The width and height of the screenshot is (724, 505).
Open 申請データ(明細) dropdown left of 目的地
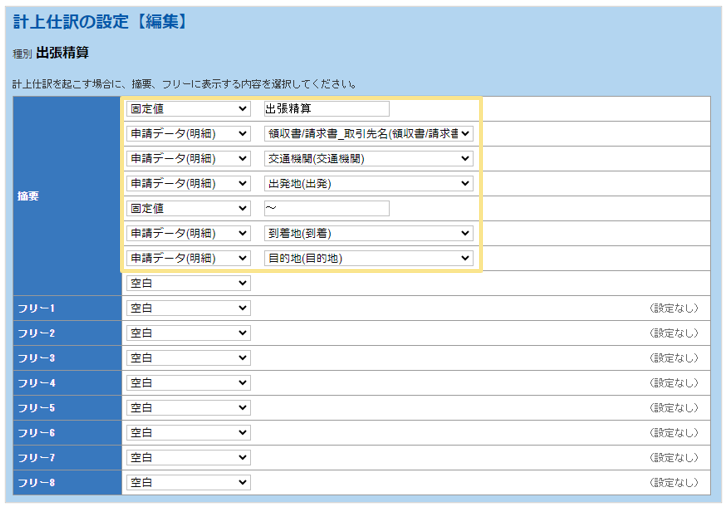tap(188, 258)
